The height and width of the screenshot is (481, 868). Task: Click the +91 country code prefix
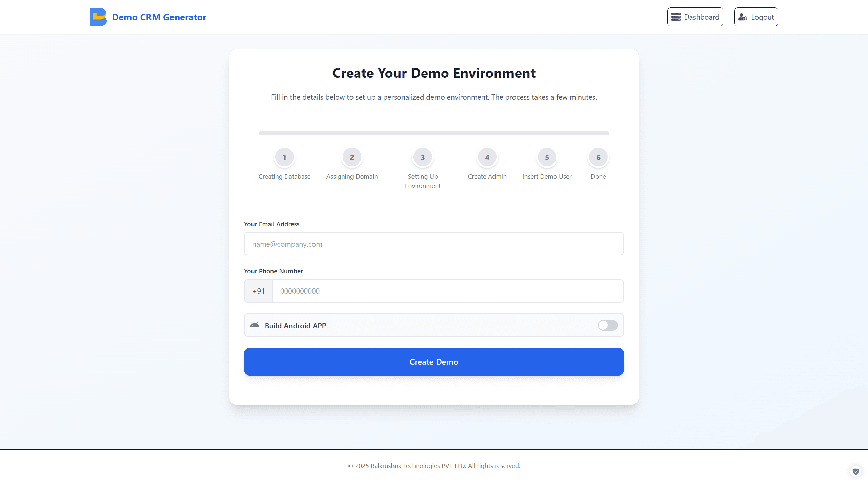[258, 291]
